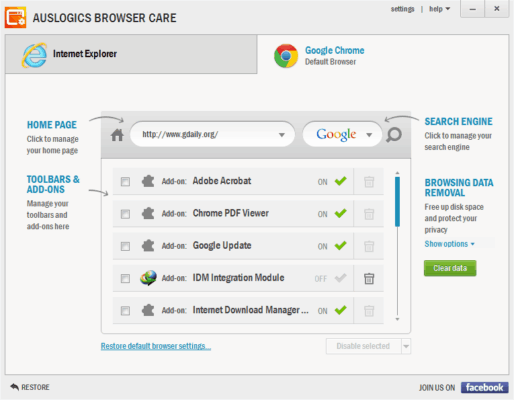514x400 pixels.
Task: Click trash icon for Internet Download Manager
Action: tap(369, 311)
